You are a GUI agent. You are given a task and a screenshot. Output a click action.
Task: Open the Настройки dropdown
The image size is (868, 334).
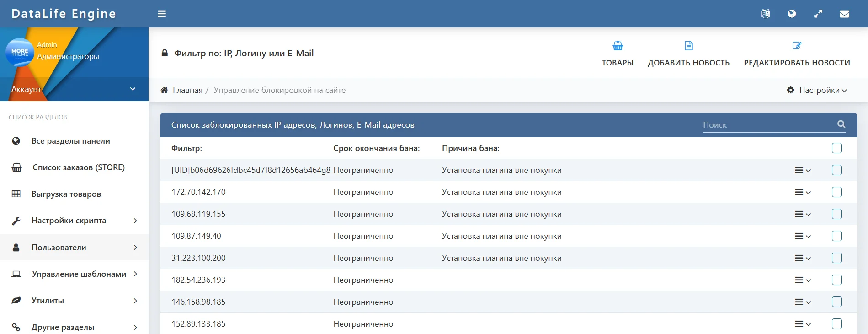817,90
